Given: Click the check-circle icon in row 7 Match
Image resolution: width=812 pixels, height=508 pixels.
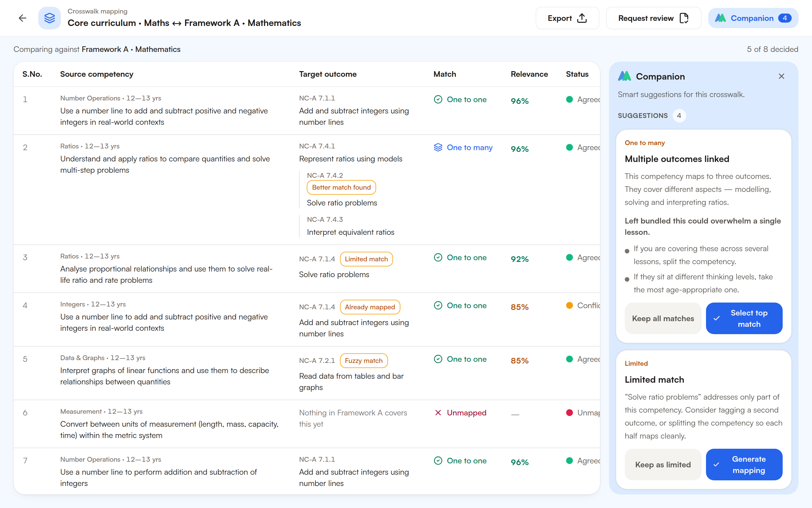Looking at the screenshot, I should coord(438,461).
